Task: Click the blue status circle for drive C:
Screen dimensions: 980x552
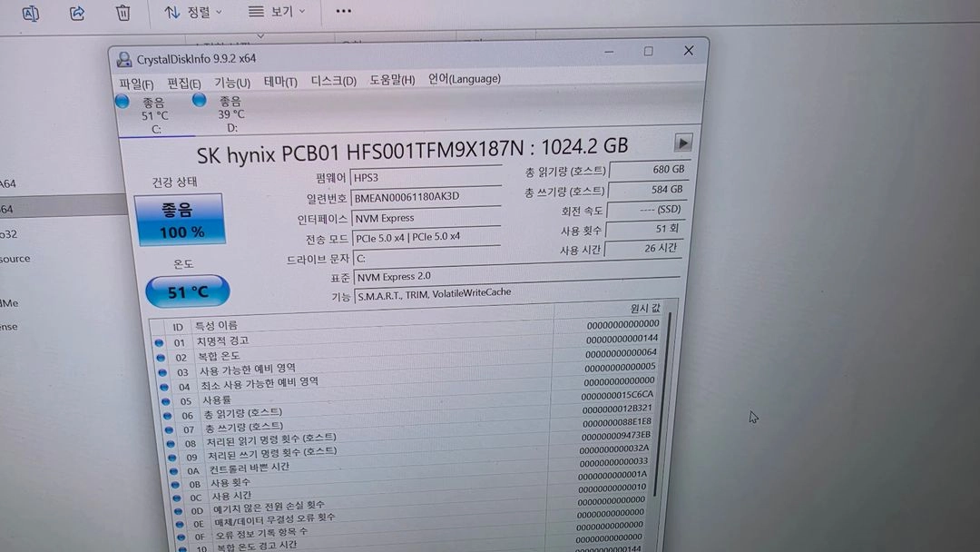Action: 122,102
